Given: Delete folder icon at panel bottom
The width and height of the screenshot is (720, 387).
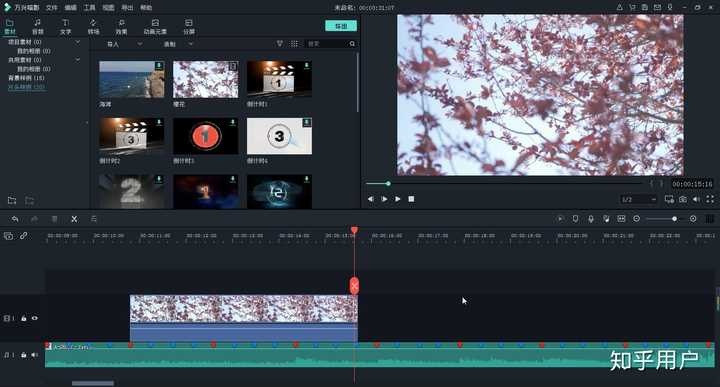Looking at the screenshot, I should [29, 201].
